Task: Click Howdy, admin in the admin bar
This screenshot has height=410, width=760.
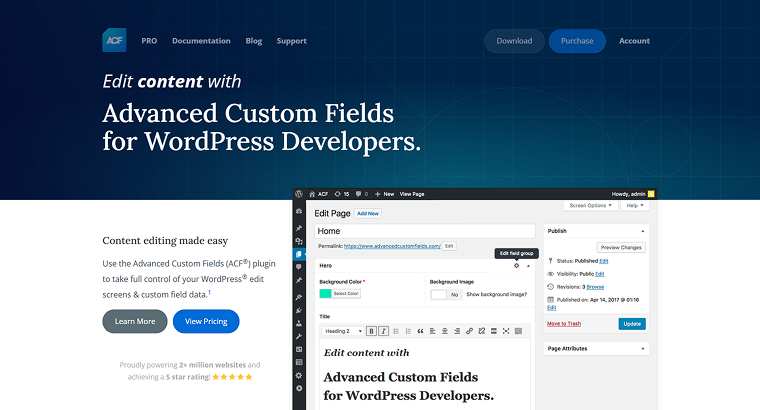Action: pyautogui.click(x=628, y=194)
